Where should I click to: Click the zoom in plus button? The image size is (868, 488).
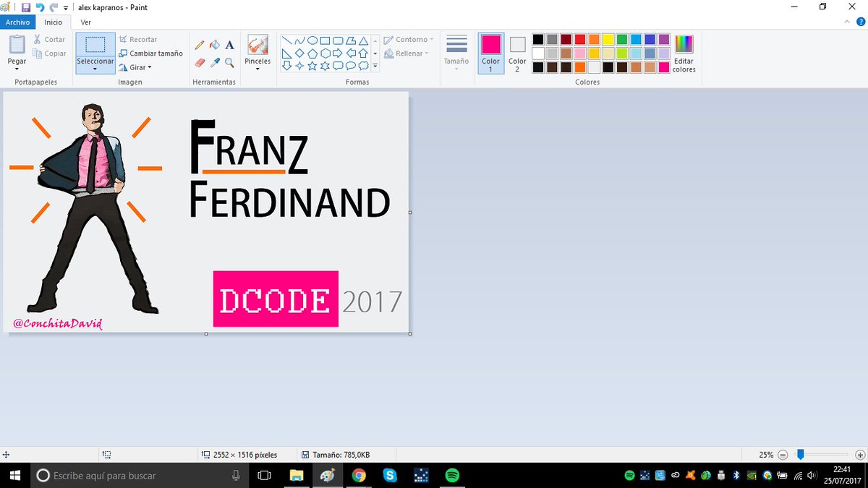(859, 455)
